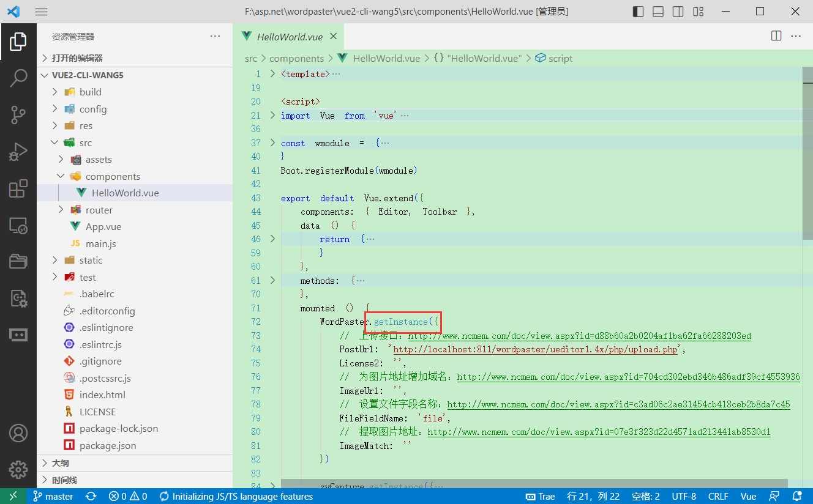Open the Run and Debug view
Screen dimensions: 813x504
pos(18,151)
